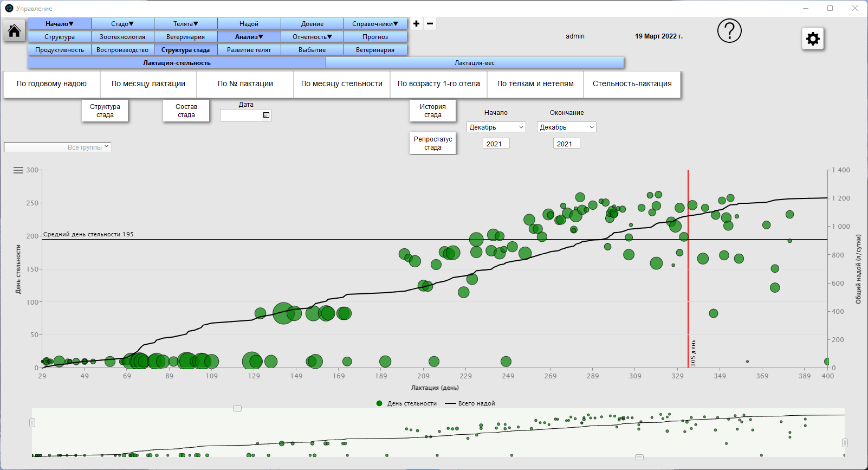The height and width of the screenshot is (470, 868).
Task: Expand the Анализ dropdown menu
Action: [x=249, y=37]
